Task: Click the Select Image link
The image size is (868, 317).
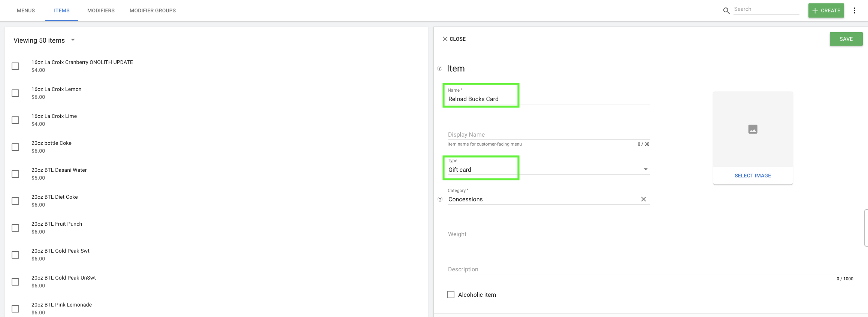Action: click(753, 176)
